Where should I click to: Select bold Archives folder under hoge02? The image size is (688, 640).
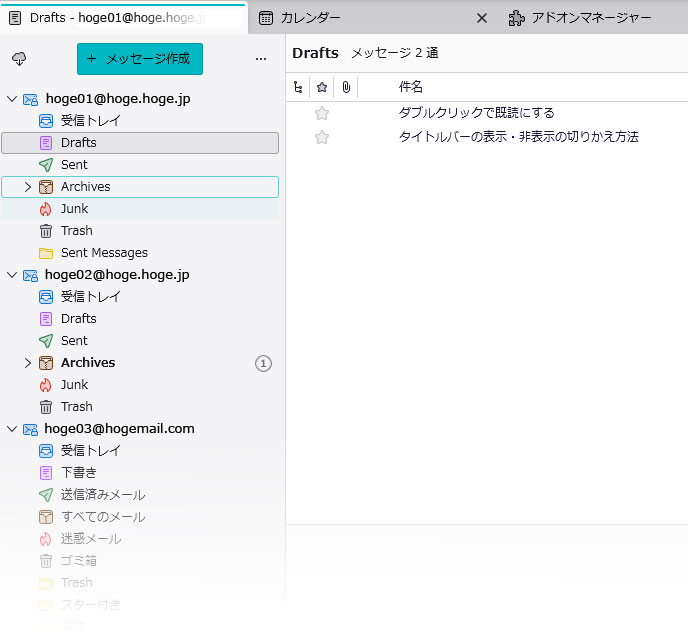(x=140, y=363)
